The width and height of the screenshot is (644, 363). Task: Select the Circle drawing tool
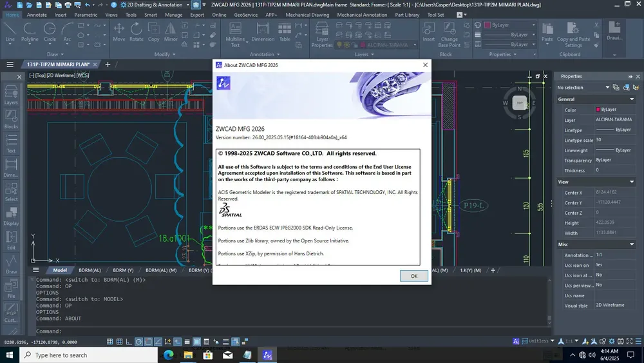click(x=50, y=32)
